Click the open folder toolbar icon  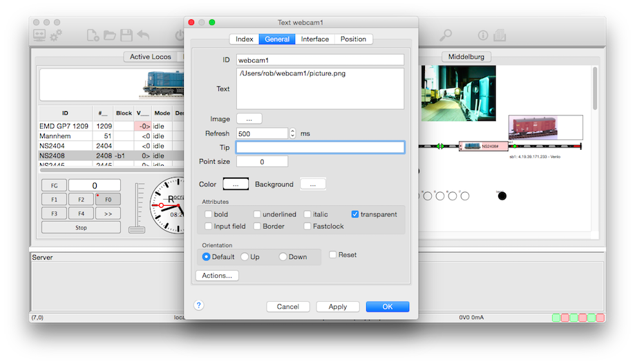109,35
